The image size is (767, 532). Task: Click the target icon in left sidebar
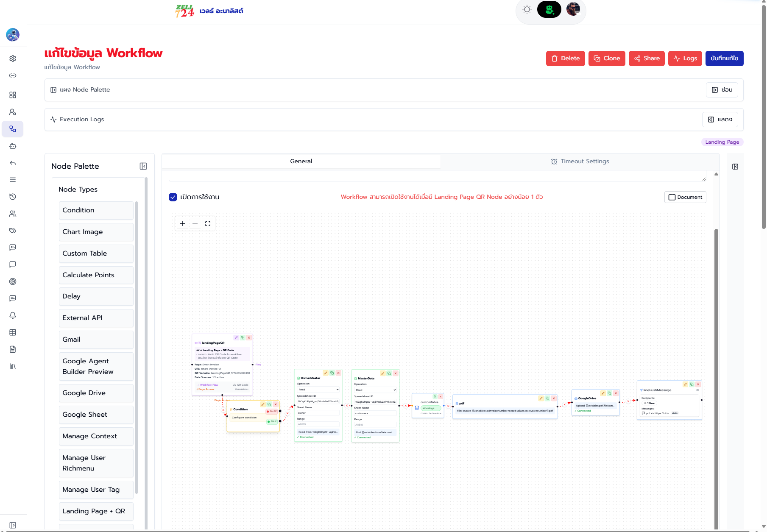13,281
